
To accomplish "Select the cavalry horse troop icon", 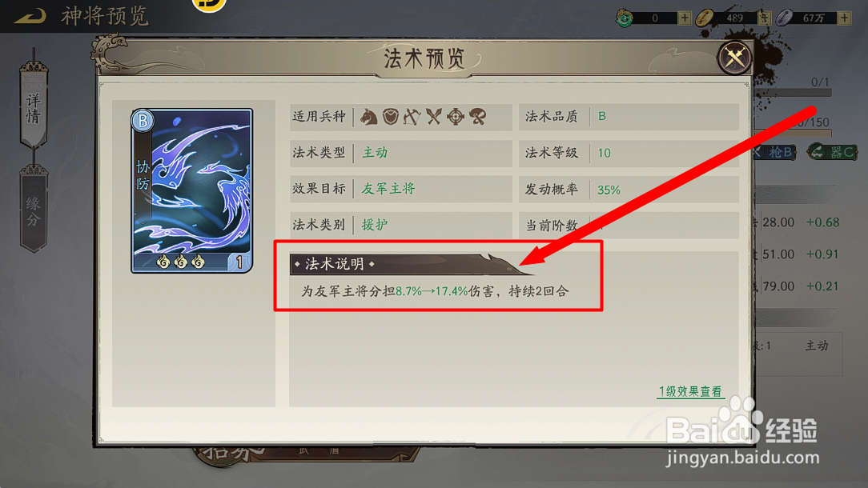I will click(369, 117).
